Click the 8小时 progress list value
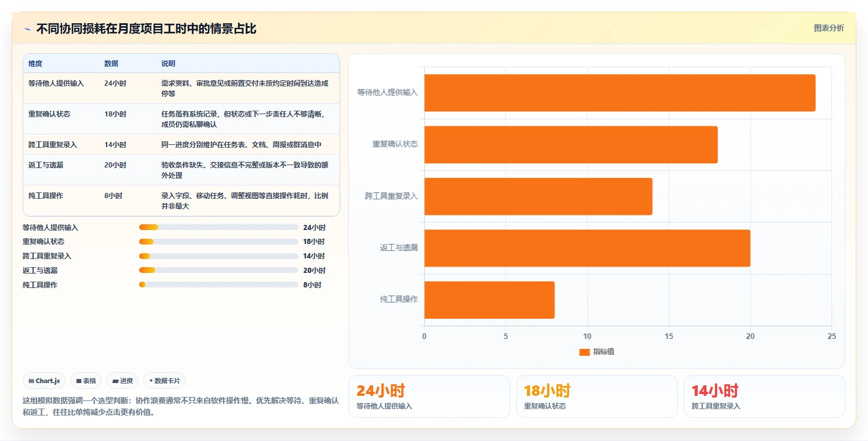The image size is (868, 441). [x=312, y=285]
